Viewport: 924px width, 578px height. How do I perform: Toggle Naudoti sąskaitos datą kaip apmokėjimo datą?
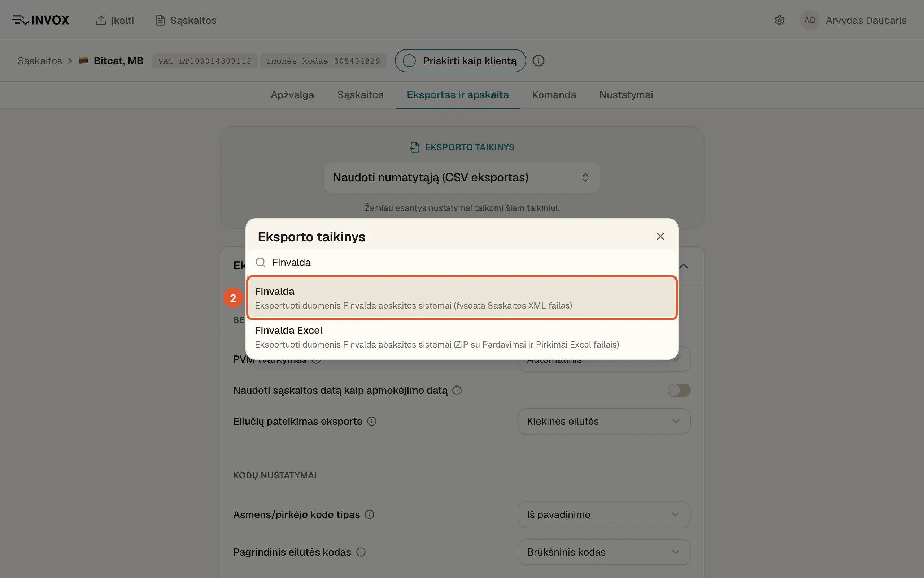click(x=679, y=390)
